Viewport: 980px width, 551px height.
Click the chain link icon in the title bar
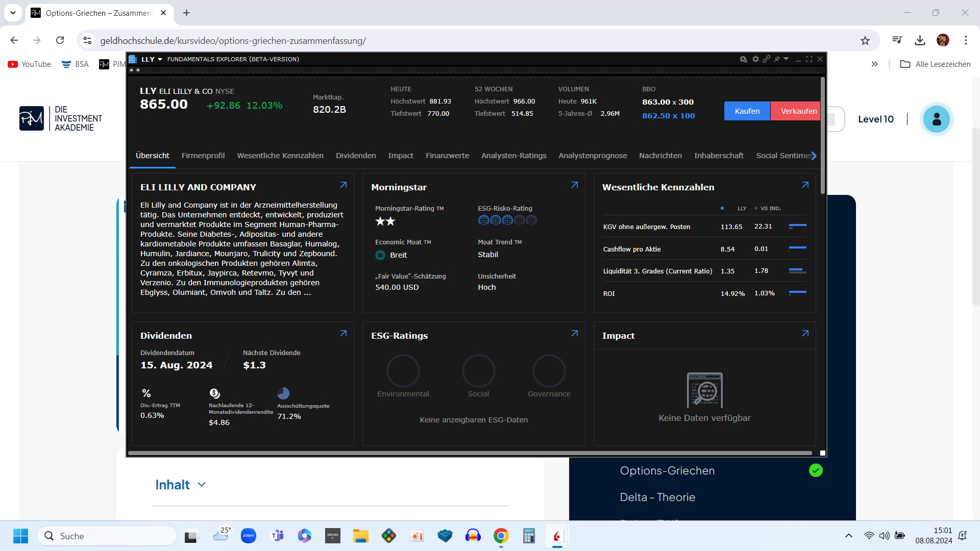click(x=766, y=59)
